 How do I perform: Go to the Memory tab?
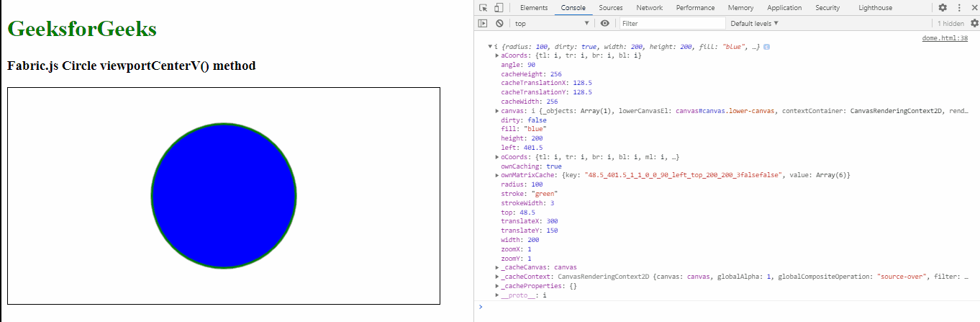point(741,8)
